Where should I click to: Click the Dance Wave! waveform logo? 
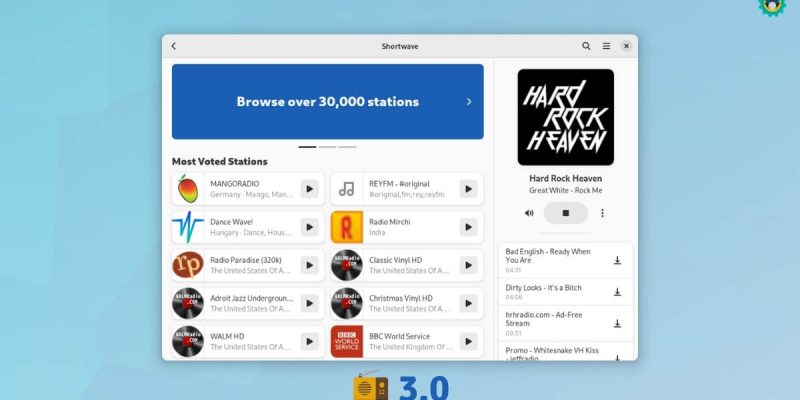(188, 227)
